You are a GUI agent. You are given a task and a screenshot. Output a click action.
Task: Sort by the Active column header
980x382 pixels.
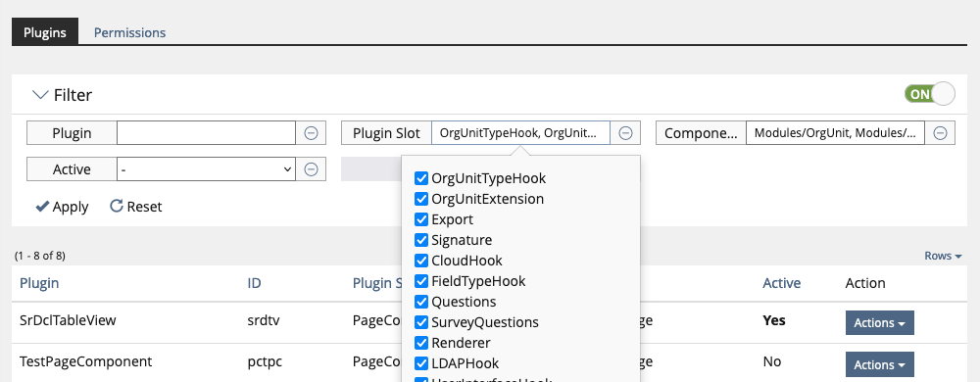tap(781, 283)
